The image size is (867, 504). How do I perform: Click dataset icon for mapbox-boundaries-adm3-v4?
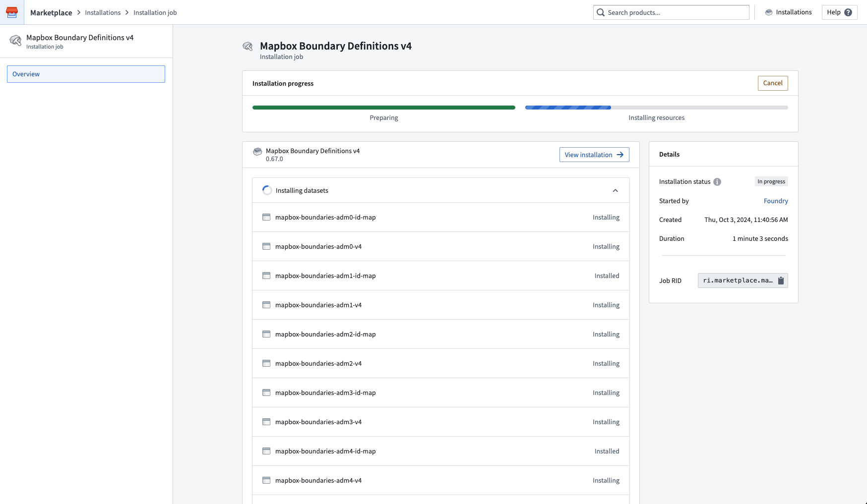(x=266, y=422)
